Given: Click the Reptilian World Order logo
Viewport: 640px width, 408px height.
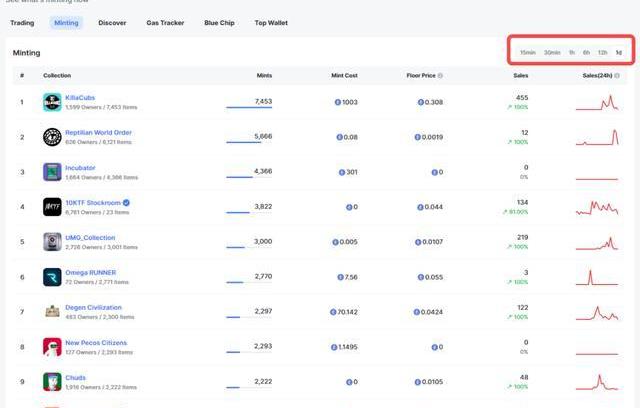Looking at the screenshot, I should pyautogui.click(x=52, y=137).
